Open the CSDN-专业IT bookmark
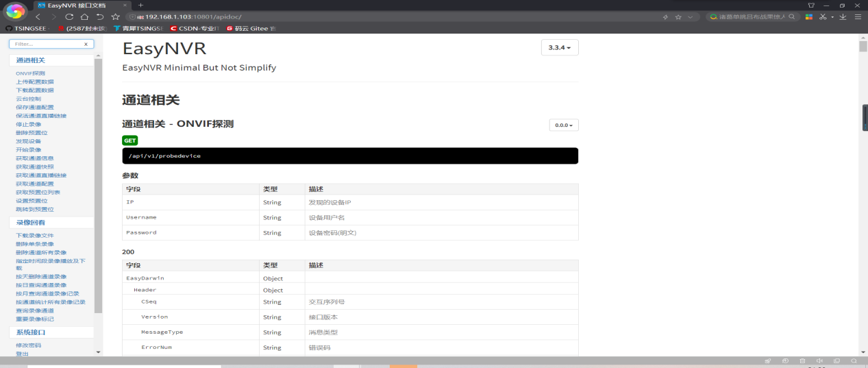This screenshot has height=368, width=868. tap(195, 28)
